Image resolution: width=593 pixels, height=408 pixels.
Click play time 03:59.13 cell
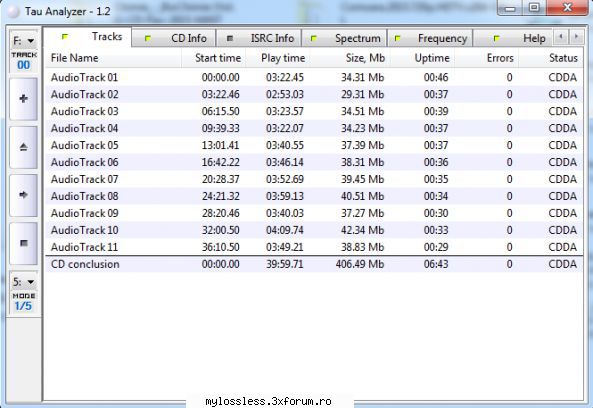(285, 196)
